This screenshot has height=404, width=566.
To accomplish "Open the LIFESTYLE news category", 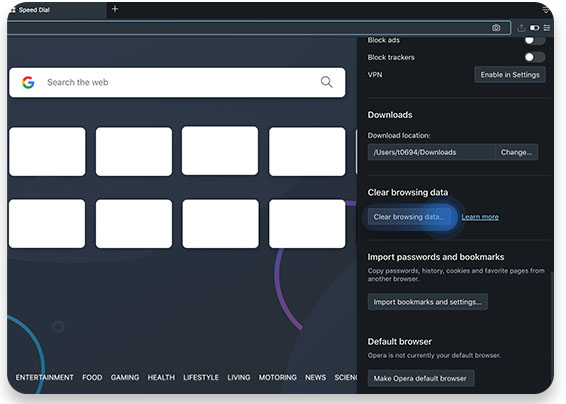I will point(201,377).
